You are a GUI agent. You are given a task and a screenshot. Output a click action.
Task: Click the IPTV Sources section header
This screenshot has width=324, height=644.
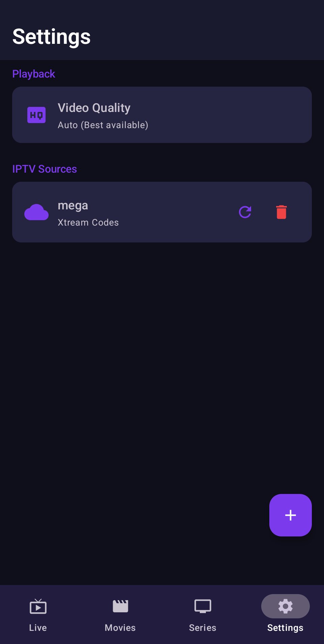click(45, 169)
